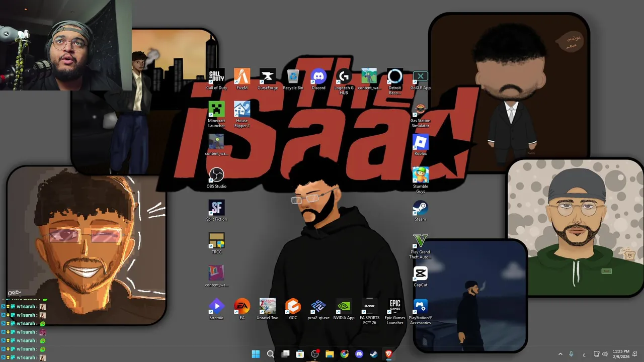Open Epic Games Launcher icon
The width and height of the screenshot is (644, 362).
coord(395,312)
